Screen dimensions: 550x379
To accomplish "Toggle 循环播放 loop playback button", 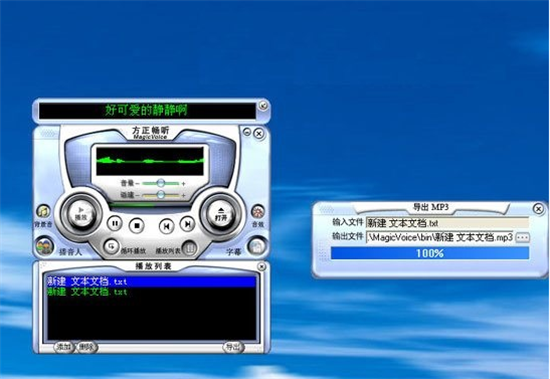I will coord(111,246).
